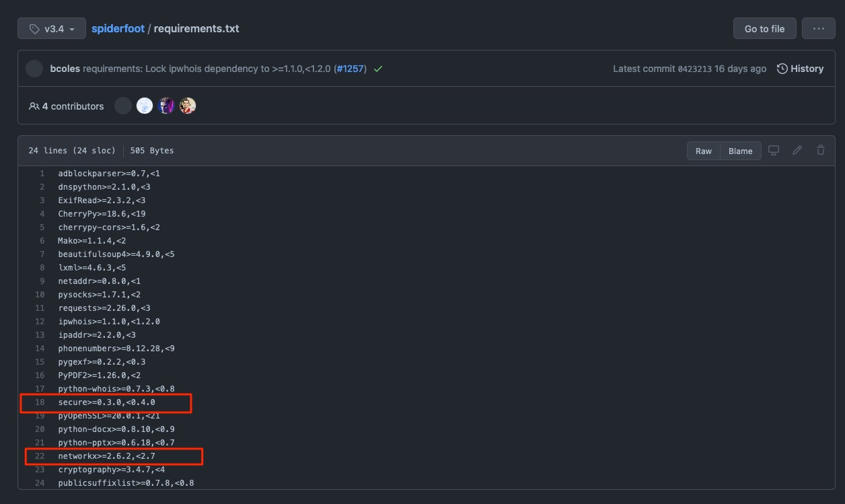Screen dimensions: 845x504
Task: Select the Raw view option
Action: 703,151
